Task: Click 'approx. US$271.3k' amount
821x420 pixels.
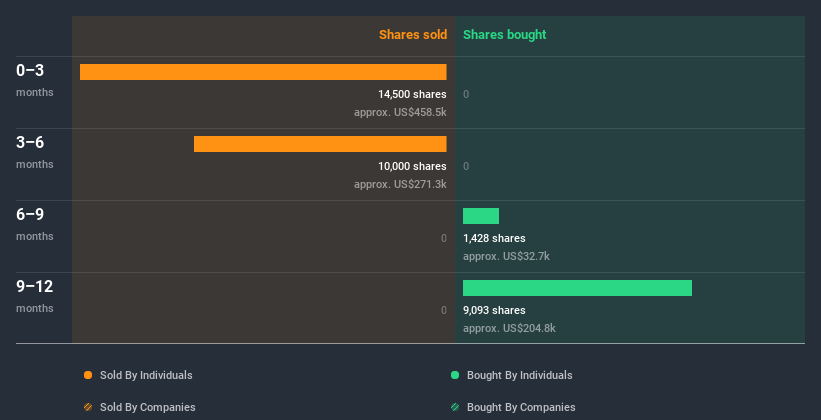Action: click(x=400, y=184)
